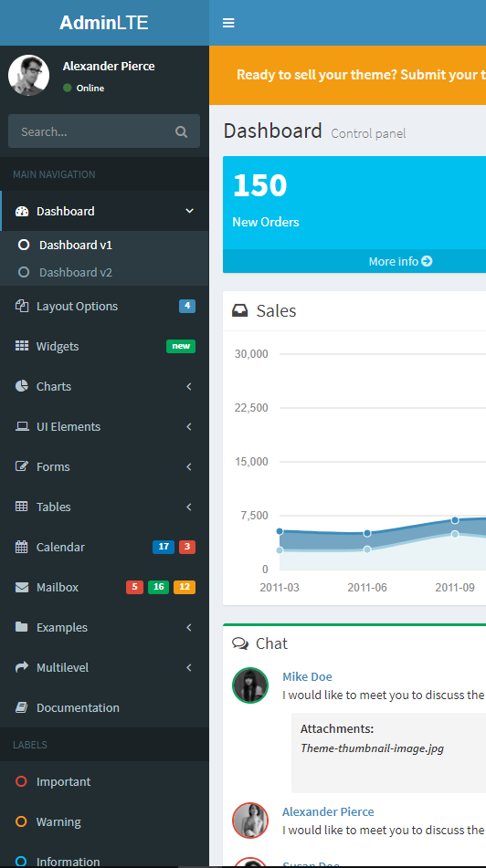The height and width of the screenshot is (868, 486).
Task: Open Documentation menu item
Action: pos(104,707)
